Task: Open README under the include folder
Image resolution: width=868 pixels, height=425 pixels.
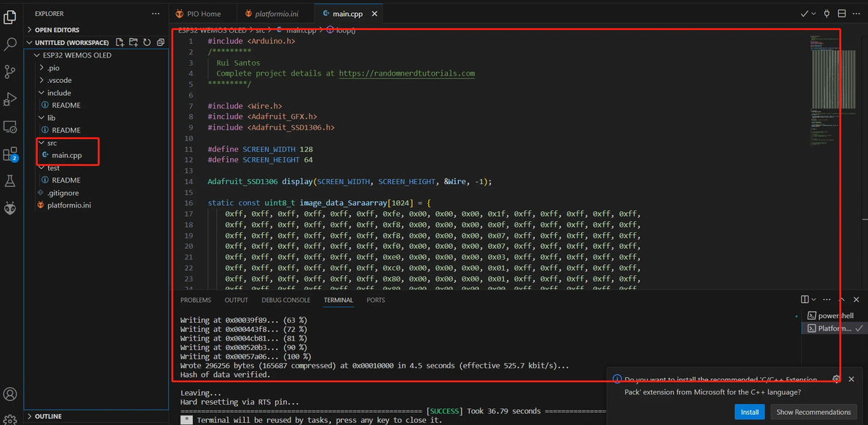Action: (66, 105)
